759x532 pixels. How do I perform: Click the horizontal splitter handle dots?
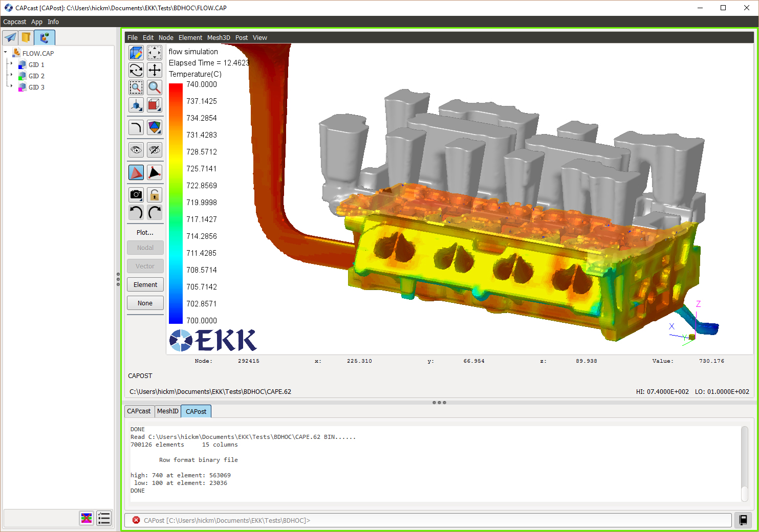439,403
